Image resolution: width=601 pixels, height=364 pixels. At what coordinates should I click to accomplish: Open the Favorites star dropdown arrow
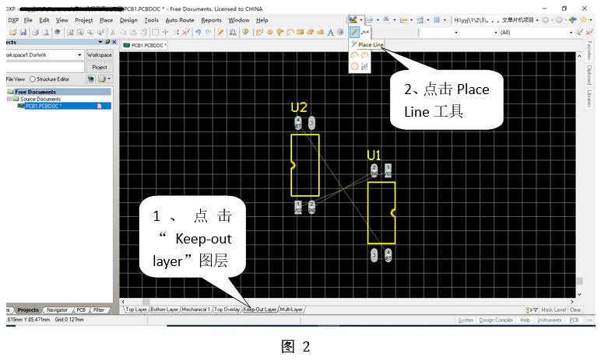[x=591, y=20]
